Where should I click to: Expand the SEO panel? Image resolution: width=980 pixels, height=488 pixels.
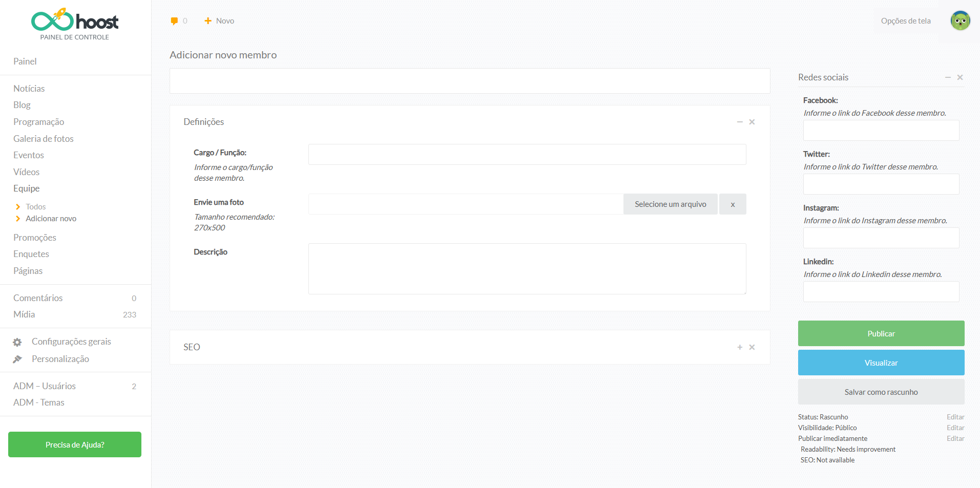tap(740, 347)
